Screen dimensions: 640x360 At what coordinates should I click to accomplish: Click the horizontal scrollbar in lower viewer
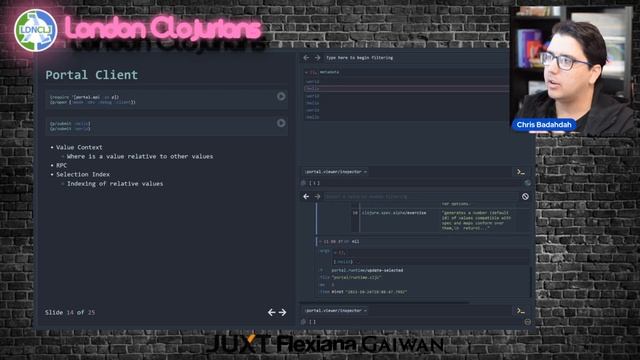(x=385, y=303)
